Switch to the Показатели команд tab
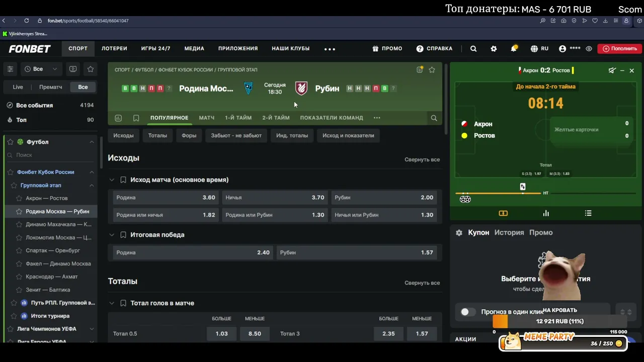The width and height of the screenshot is (644, 362). [332, 118]
